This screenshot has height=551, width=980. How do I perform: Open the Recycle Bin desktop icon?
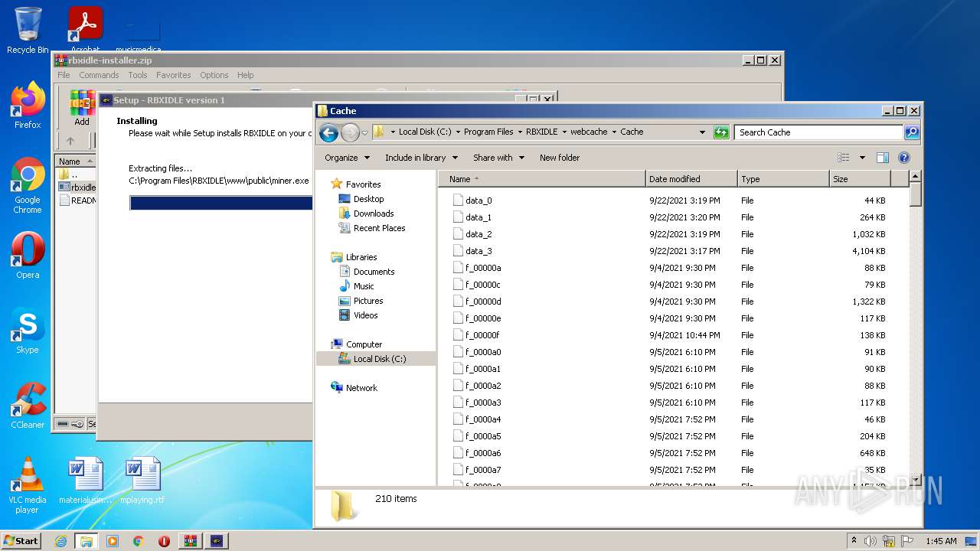(x=28, y=31)
